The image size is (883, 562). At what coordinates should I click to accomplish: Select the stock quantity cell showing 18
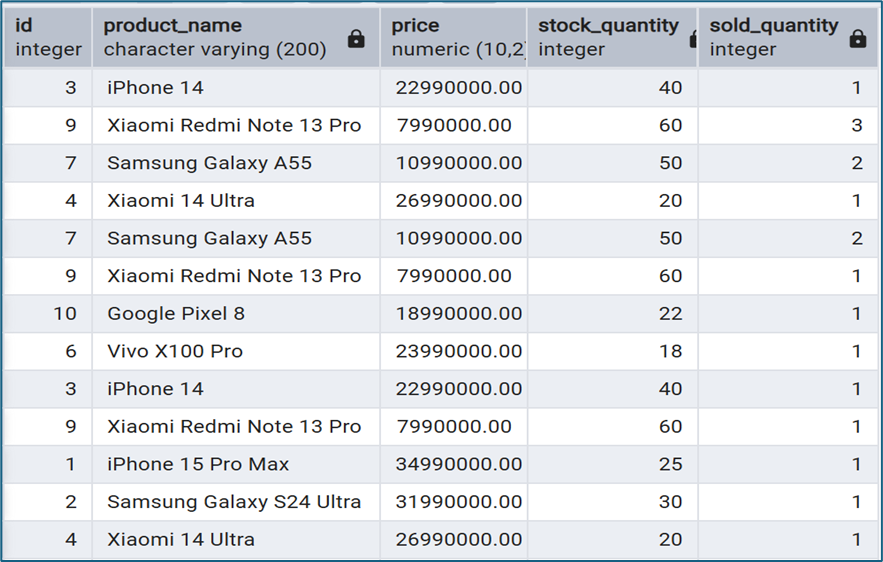pyautogui.click(x=670, y=351)
